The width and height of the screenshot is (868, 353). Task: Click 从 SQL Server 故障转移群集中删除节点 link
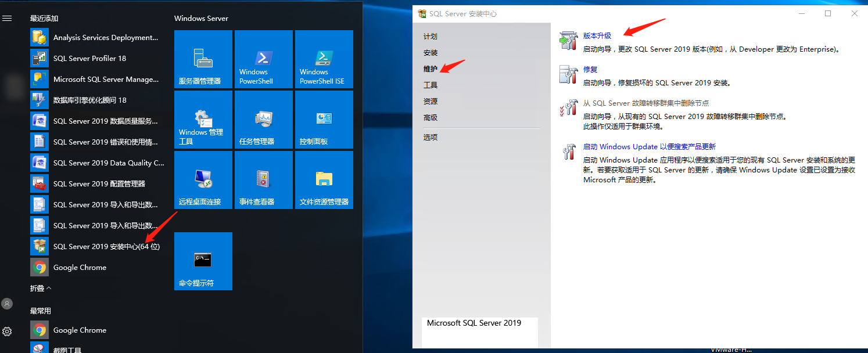coord(646,103)
